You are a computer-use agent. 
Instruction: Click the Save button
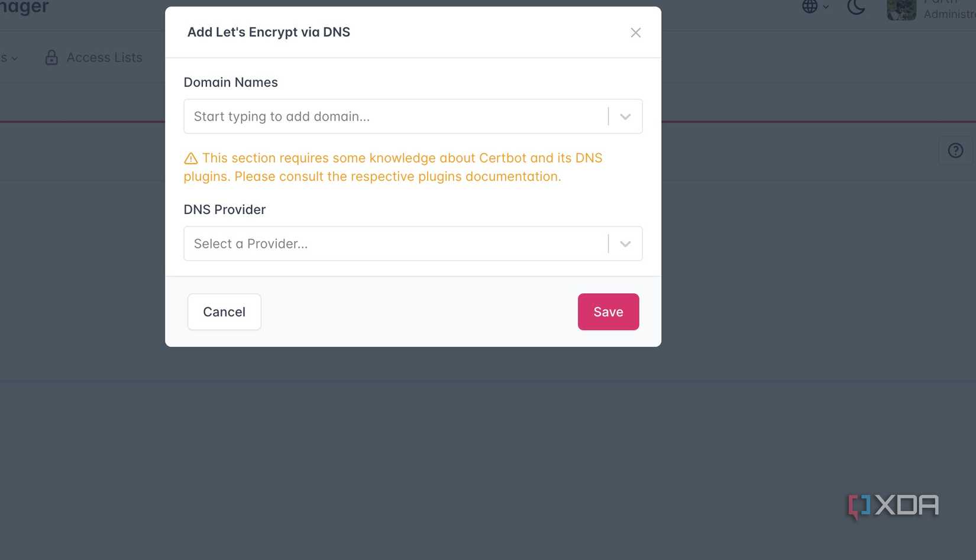point(608,312)
